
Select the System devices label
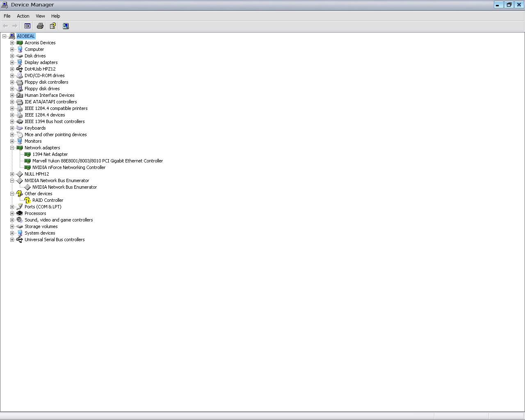click(x=40, y=233)
